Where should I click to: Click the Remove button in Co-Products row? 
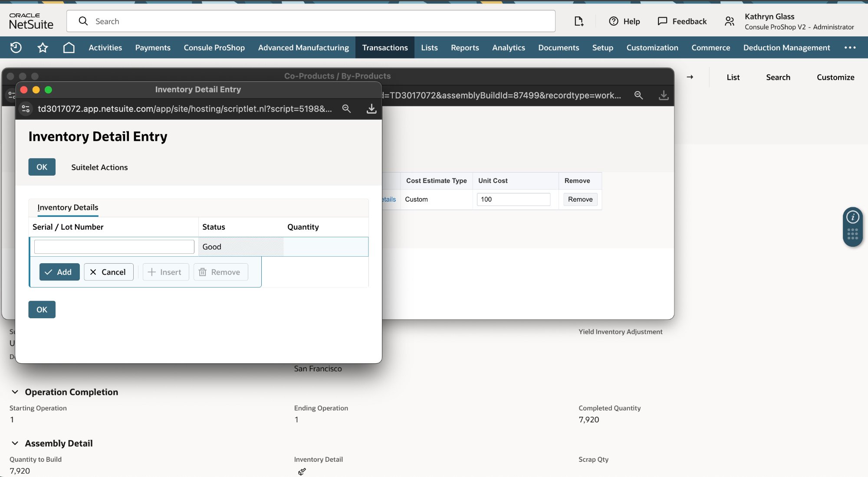[x=580, y=199]
